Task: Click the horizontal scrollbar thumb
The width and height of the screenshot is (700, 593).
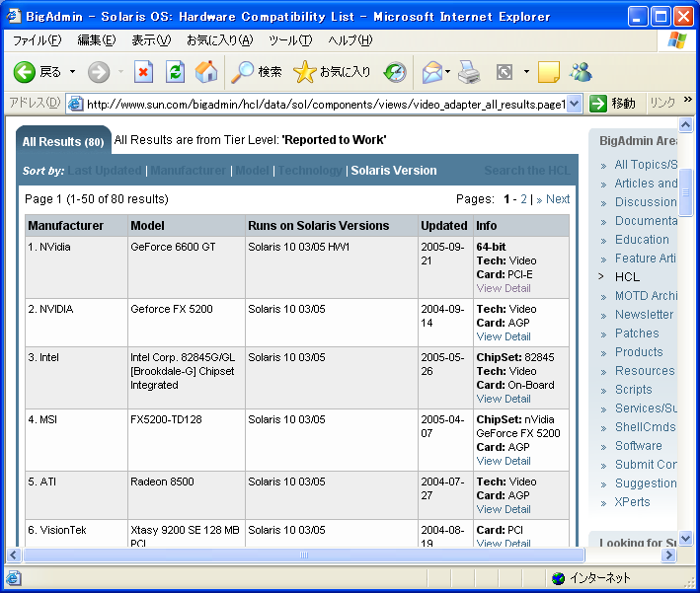Action: pos(303,556)
